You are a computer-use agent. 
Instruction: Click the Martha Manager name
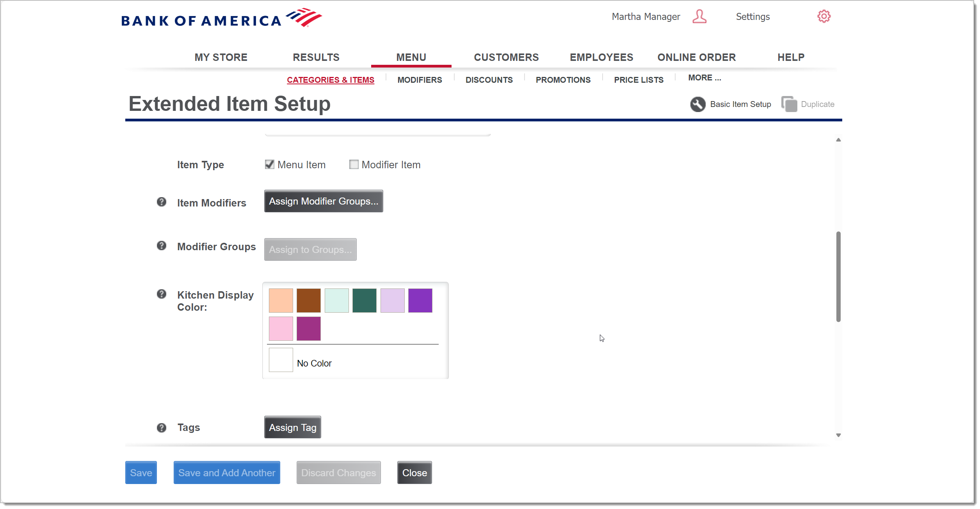click(x=646, y=17)
